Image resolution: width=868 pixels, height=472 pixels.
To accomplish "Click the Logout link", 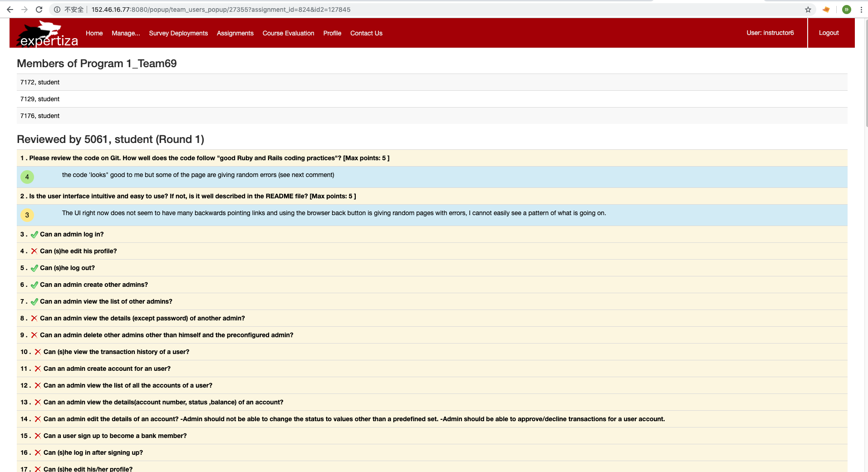I will pos(829,33).
